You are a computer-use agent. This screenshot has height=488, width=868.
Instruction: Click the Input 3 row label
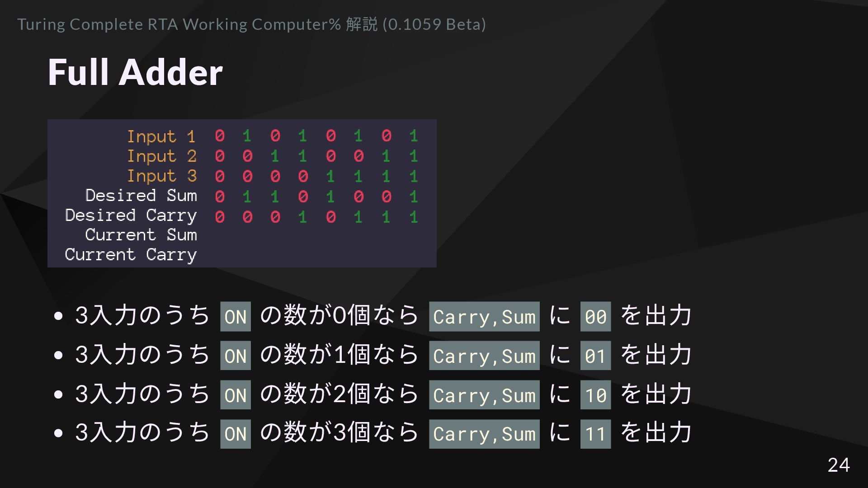(x=161, y=176)
